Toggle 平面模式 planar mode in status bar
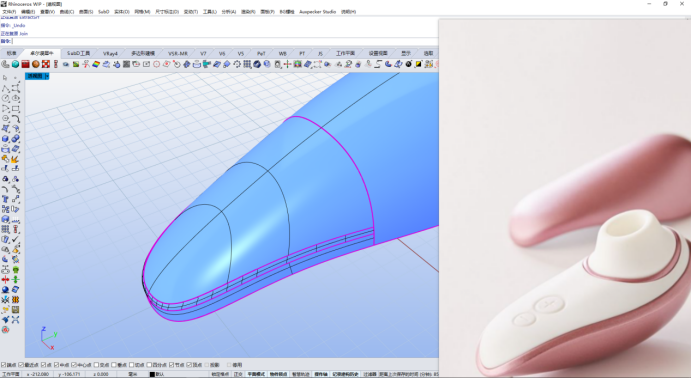692x379 pixels. [256, 375]
